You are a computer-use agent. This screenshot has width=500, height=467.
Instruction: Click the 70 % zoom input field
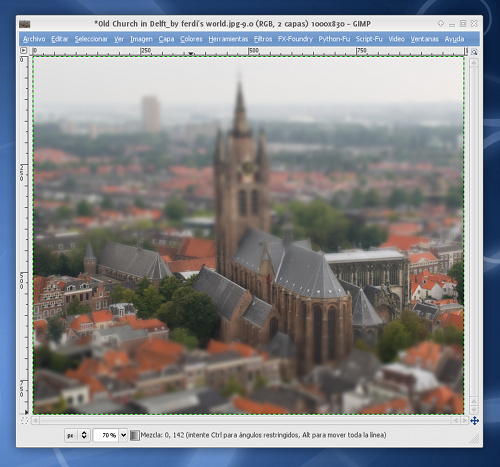pos(106,435)
